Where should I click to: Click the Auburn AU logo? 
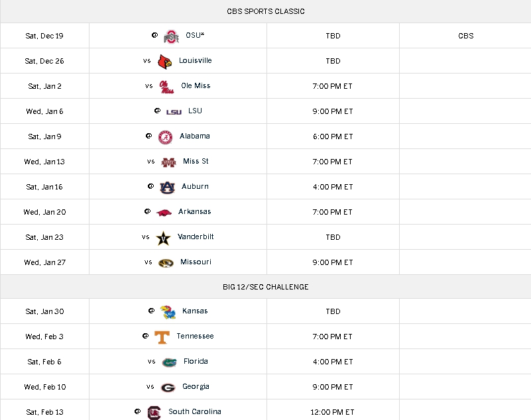pyautogui.click(x=167, y=187)
